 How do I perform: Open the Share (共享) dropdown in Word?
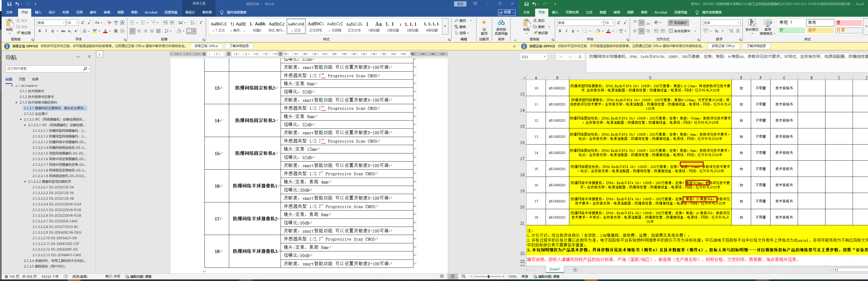coord(507,12)
